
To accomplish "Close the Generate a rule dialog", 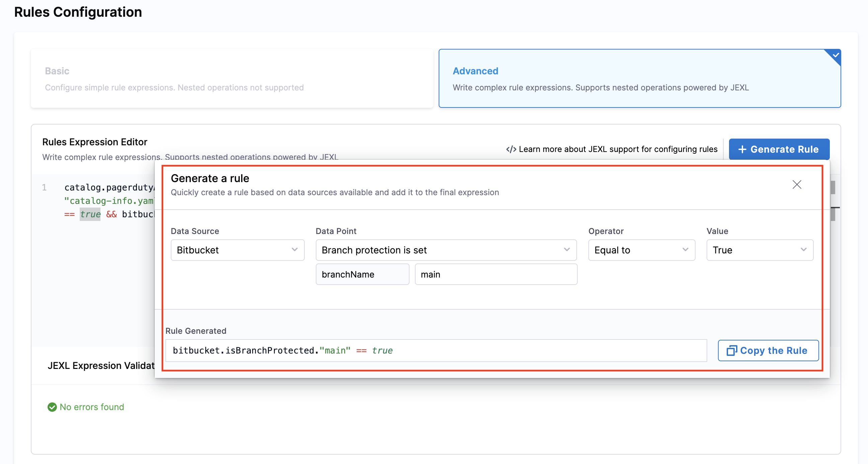I will click(797, 184).
